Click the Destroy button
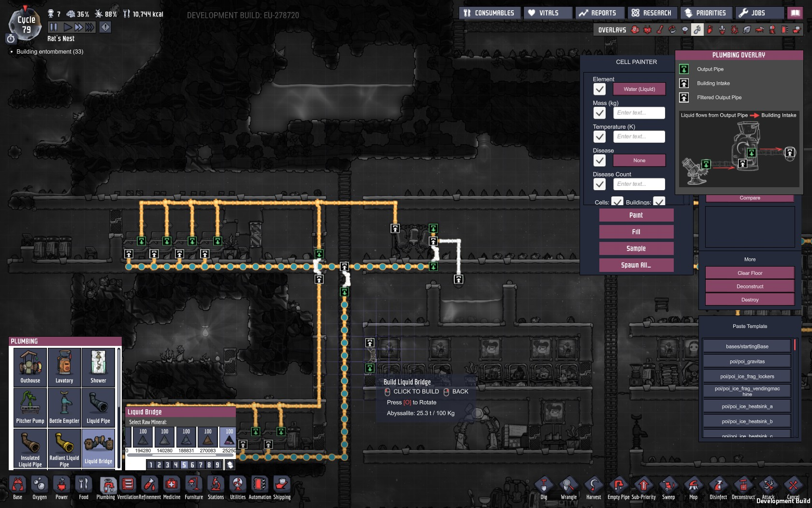This screenshot has height=508, width=812. coord(750,299)
